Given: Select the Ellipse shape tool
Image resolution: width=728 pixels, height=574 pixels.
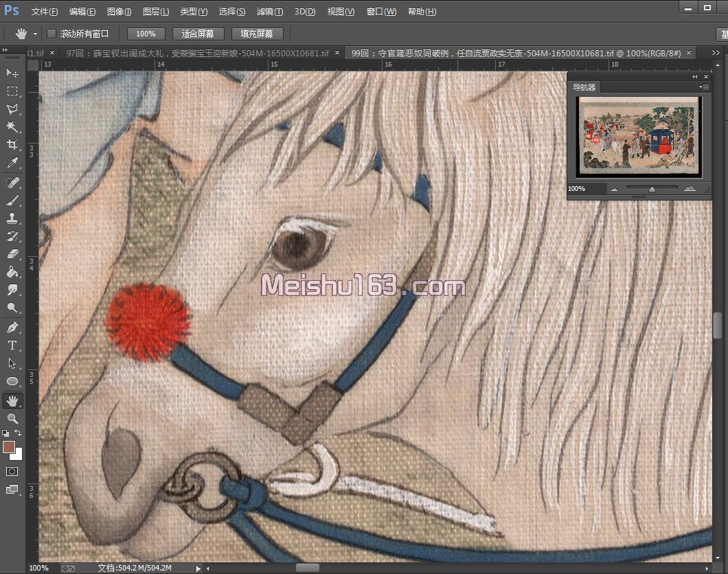Looking at the screenshot, I should click(12, 382).
